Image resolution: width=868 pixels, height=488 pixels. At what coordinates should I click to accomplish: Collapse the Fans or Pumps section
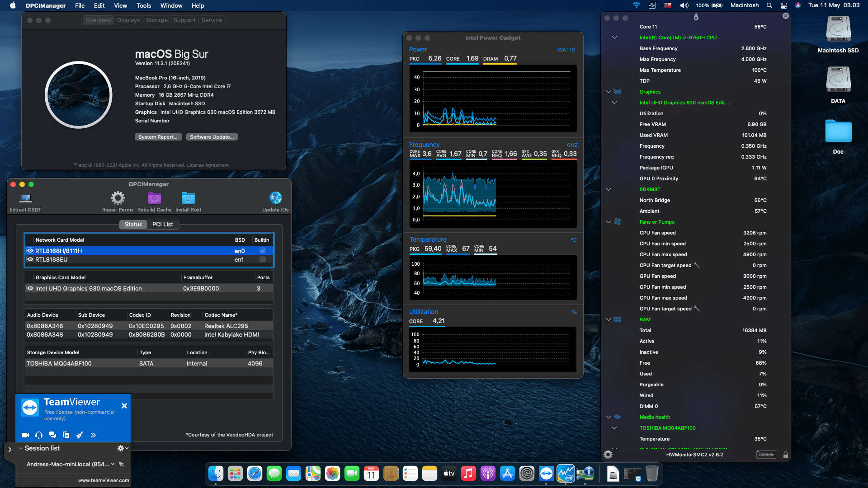[609, 222]
